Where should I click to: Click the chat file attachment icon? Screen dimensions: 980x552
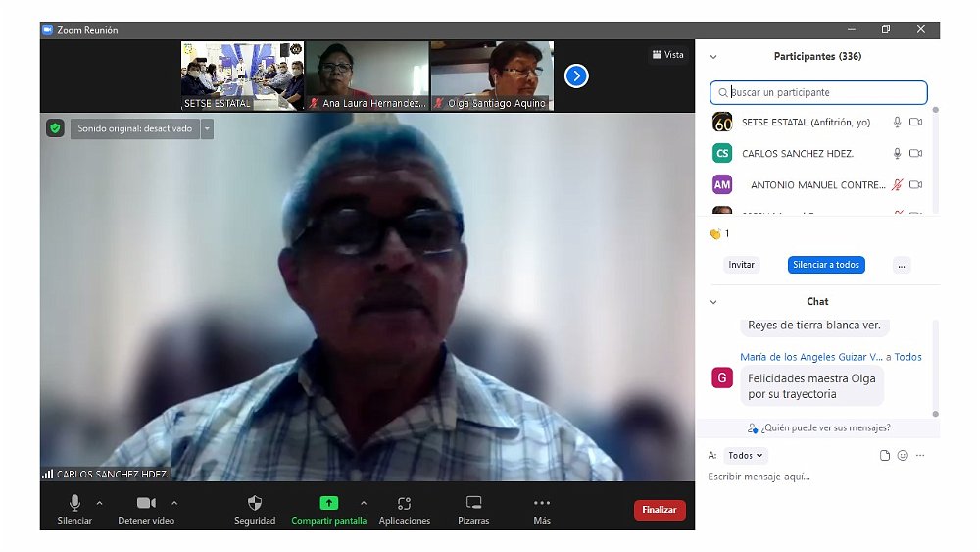[x=885, y=456]
